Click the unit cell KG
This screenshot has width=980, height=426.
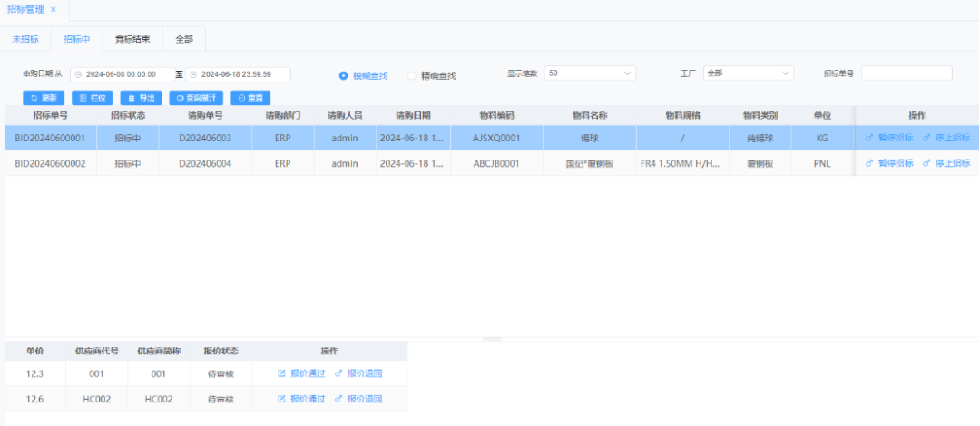tap(822, 138)
